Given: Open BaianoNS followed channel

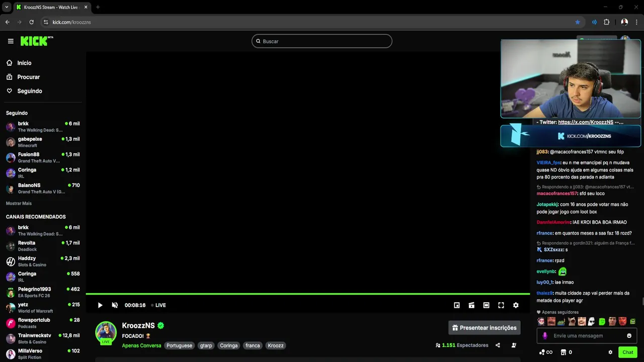Looking at the screenshot, I should (x=43, y=188).
